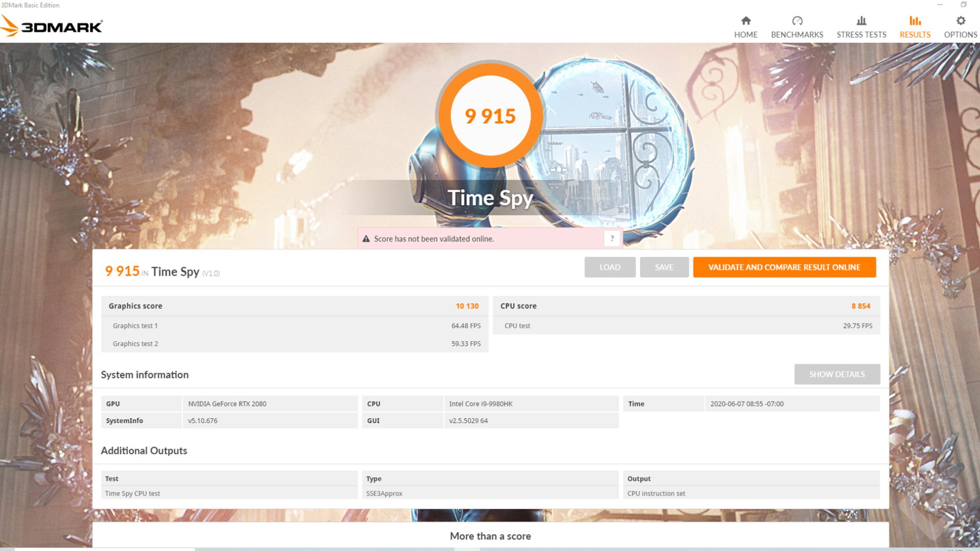Image resolution: width=980 pixels, height=551 pixels.
Task: Click the Time Spy title banner
Action: coord(491,198)
